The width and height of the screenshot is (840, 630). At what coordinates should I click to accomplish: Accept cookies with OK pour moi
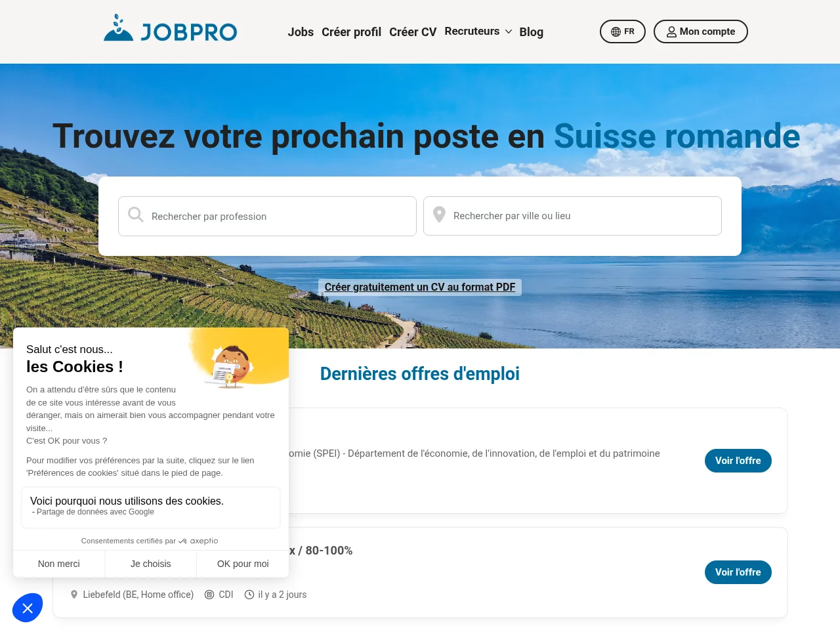[x=243, y=564]
